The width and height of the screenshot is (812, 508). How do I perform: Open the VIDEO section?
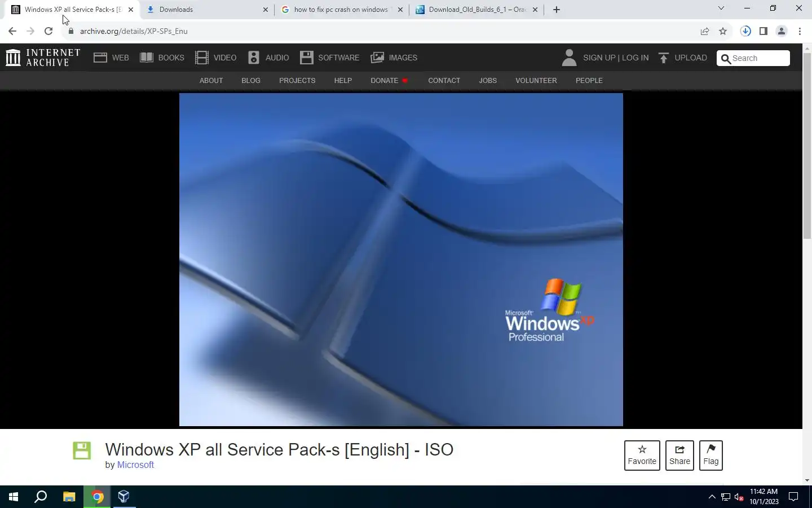tap(215, 58)
